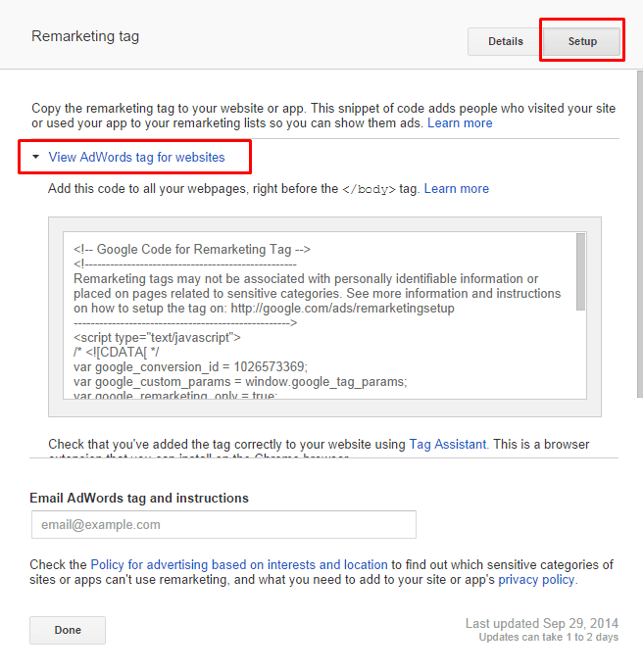Click the Remarketing tag heading
Image resolution: width=643 pixels, height=672 pixels.
[85, 36]
